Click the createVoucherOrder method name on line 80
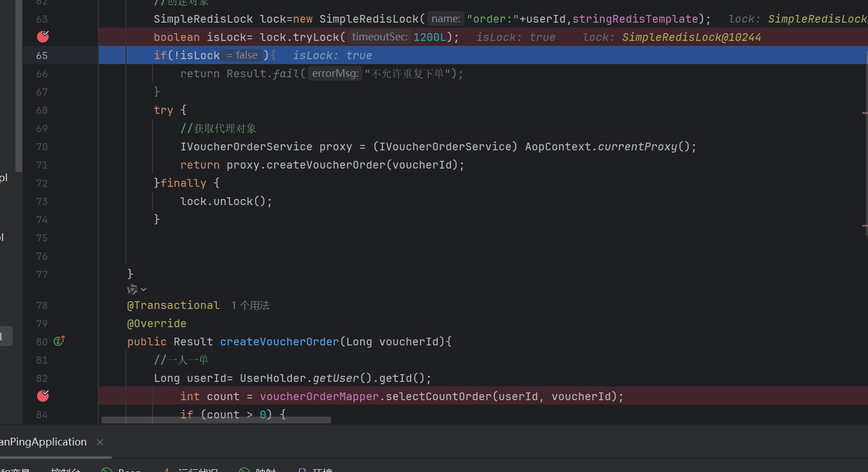 point(280,342)
